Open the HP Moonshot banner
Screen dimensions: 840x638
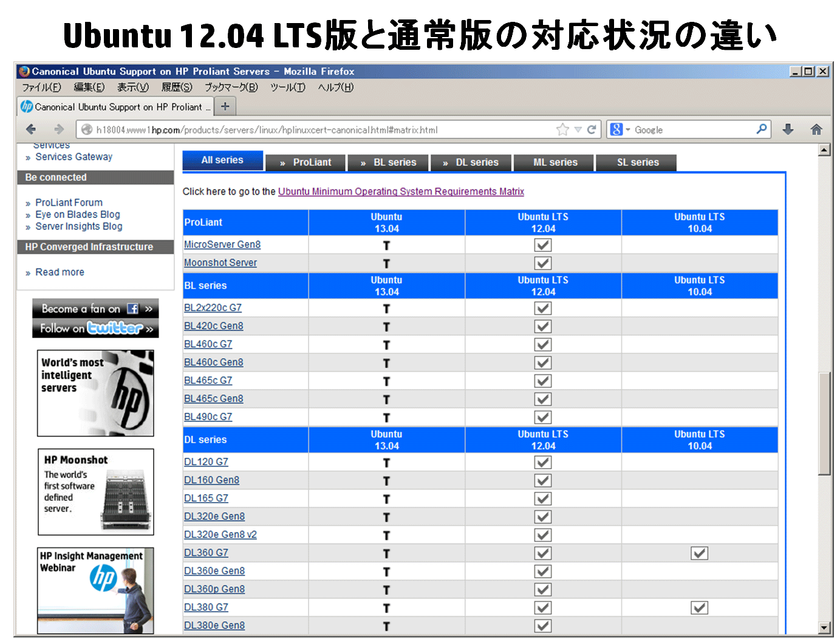pyautogui.click(x=95, y=492)
